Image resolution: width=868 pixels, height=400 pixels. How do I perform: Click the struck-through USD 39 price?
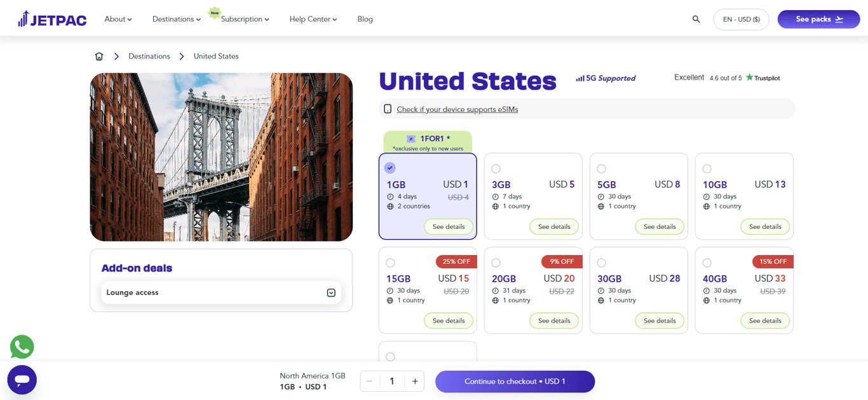tap(773, 291)
